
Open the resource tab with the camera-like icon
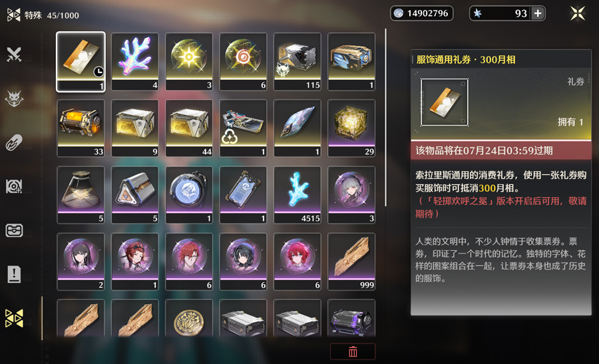[14, 186]
